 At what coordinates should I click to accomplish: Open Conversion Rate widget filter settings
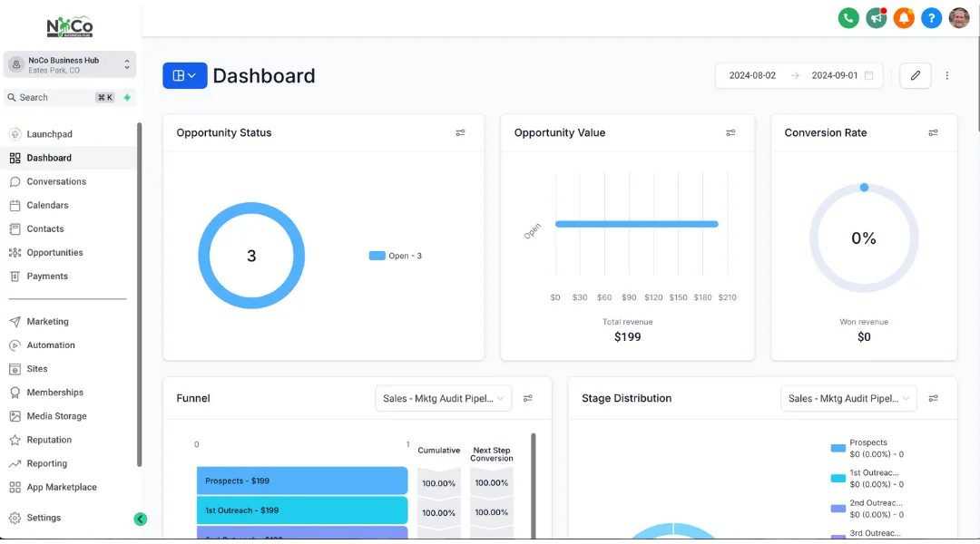coord(933,132)
